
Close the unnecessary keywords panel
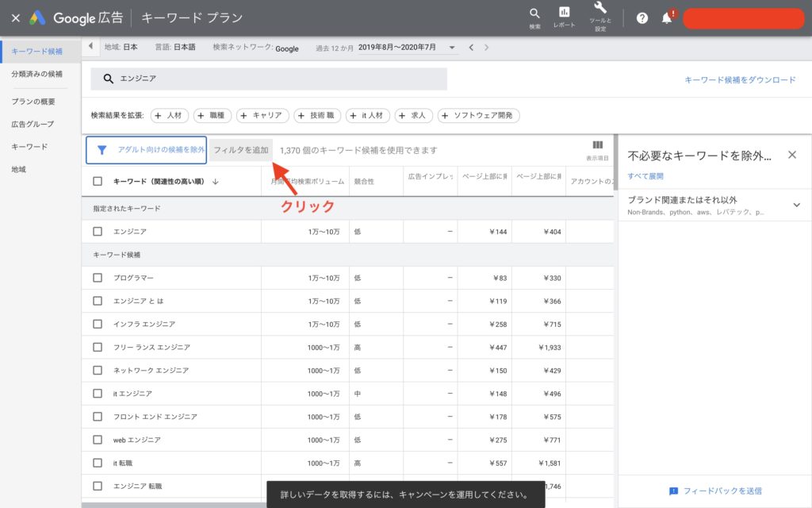point(792,155)
